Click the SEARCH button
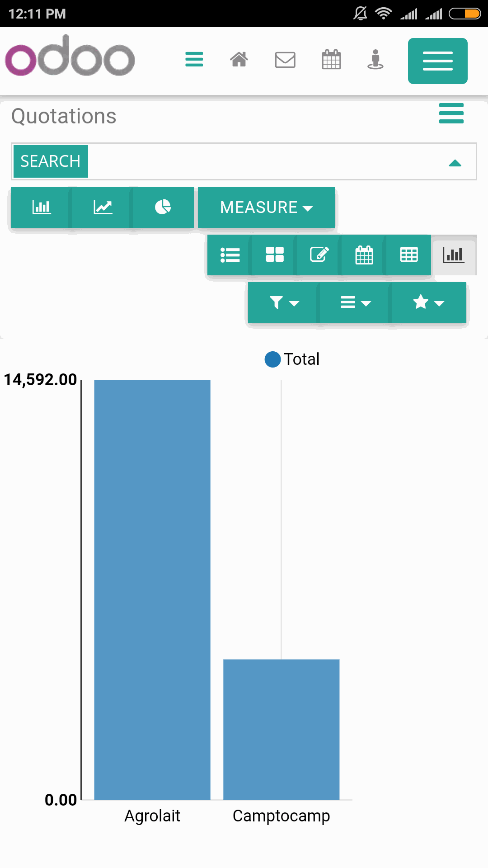 [51, 161]
